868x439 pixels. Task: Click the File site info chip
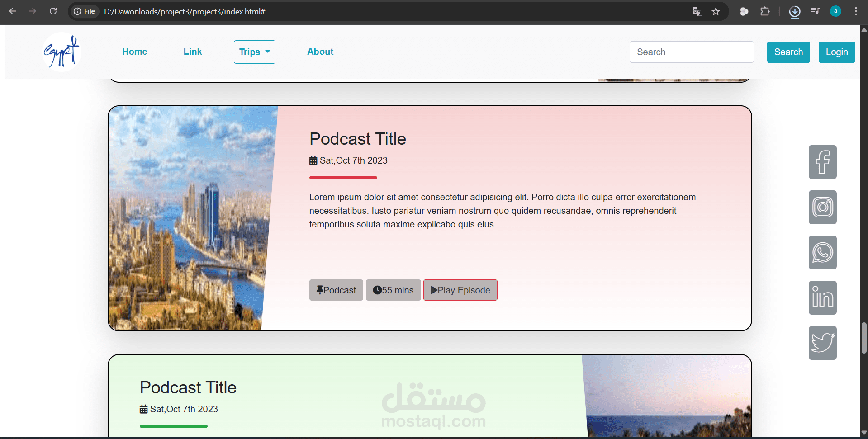[x=85, y=11]
